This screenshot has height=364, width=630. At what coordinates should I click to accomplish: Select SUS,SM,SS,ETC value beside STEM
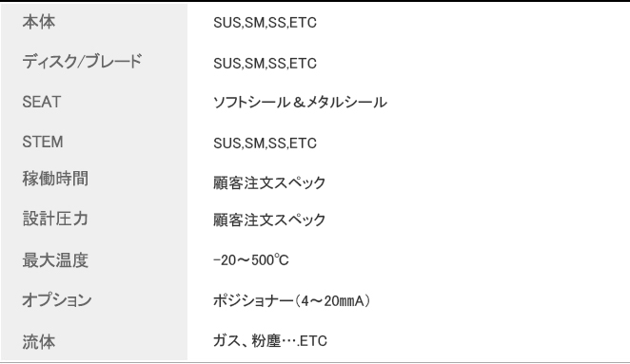coord(265,144)
